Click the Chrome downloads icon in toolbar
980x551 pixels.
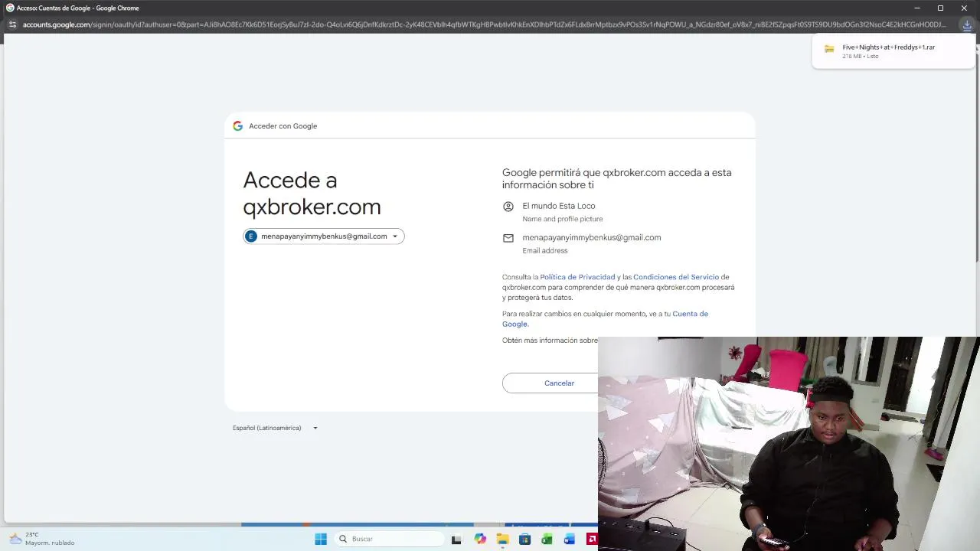pyautogui.click(x=967, y=24)
